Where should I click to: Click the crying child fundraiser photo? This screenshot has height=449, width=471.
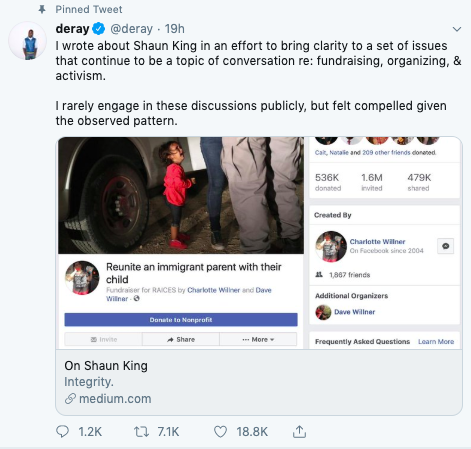[181, 195]
